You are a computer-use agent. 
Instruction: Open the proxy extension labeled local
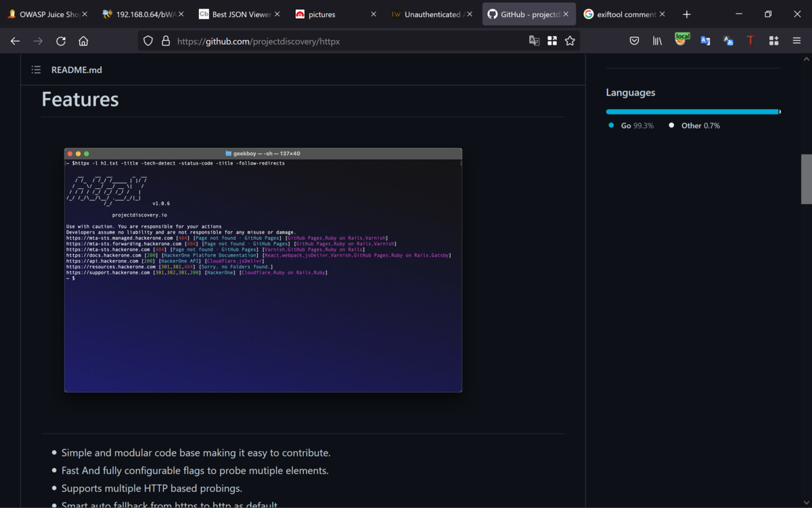tap(681, 40)
